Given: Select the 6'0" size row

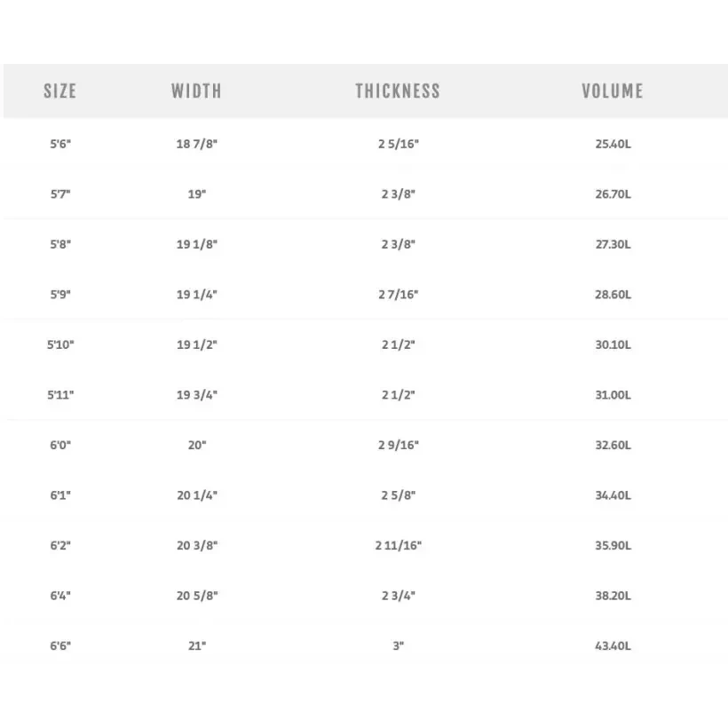Looking at the screenshot, I should coord(60,445).
